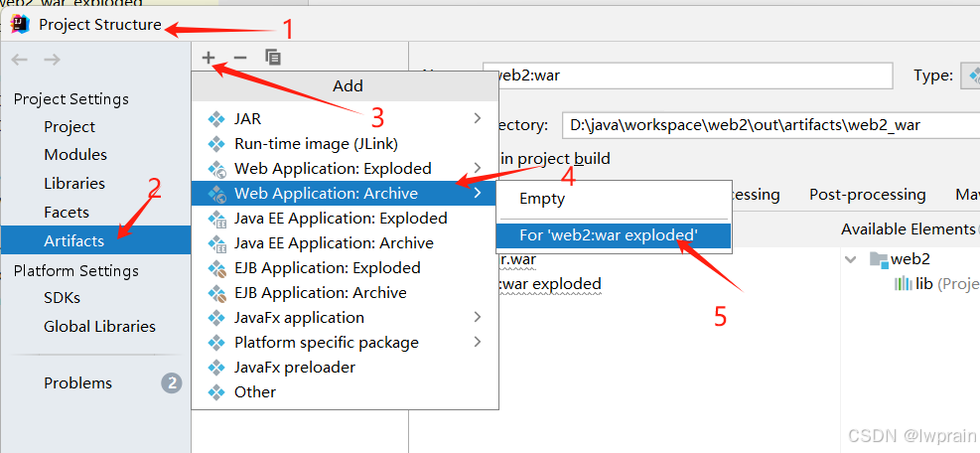Screen dimensions: 980x453
Task: Choose JavaFx preloader menu item
Action: click(345, 367)
